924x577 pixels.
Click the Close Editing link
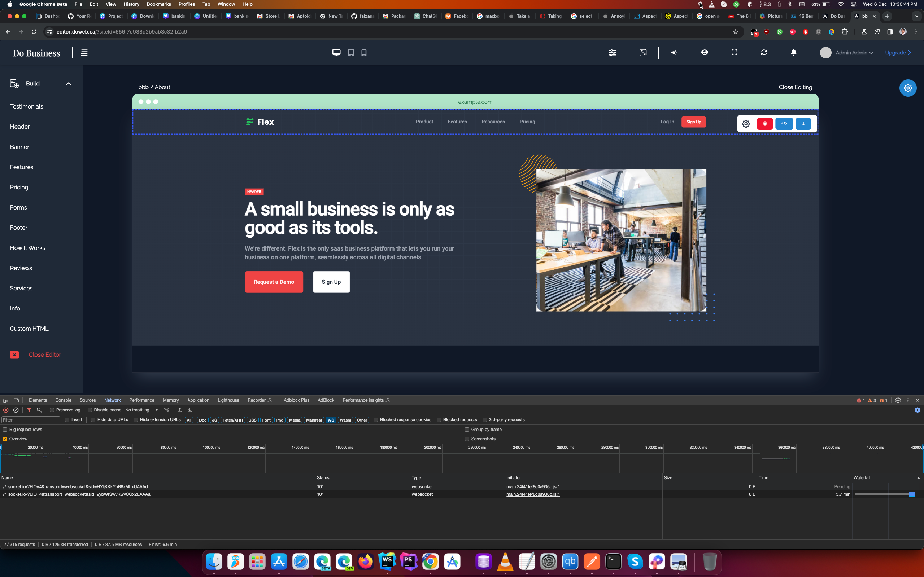point(795,87)
